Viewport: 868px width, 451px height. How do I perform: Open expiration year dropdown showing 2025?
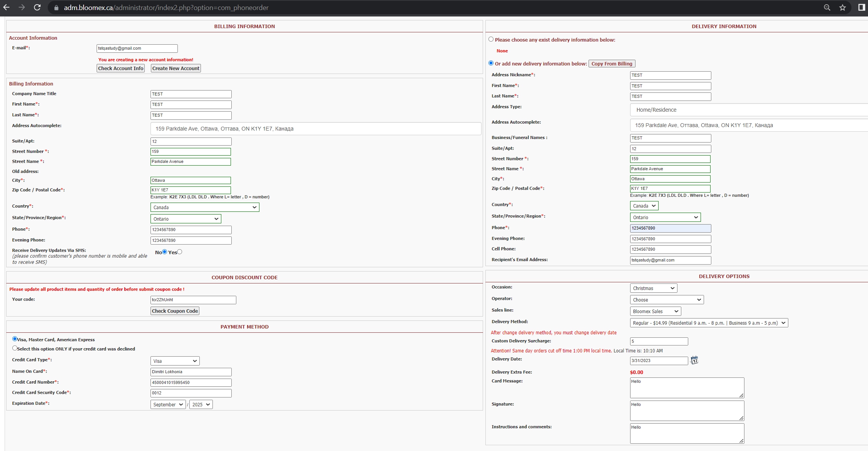201,404
